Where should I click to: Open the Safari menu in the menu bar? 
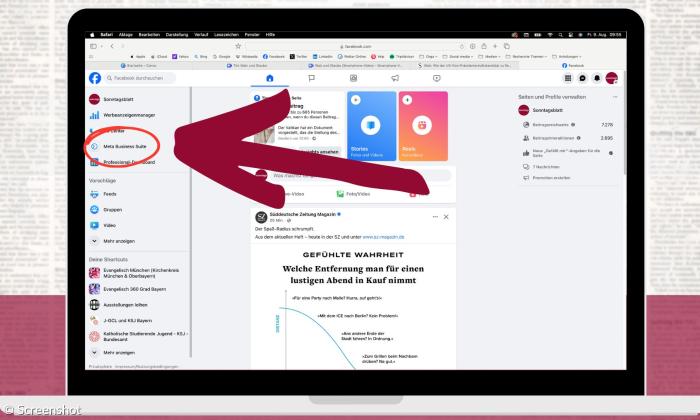[106, 35]
